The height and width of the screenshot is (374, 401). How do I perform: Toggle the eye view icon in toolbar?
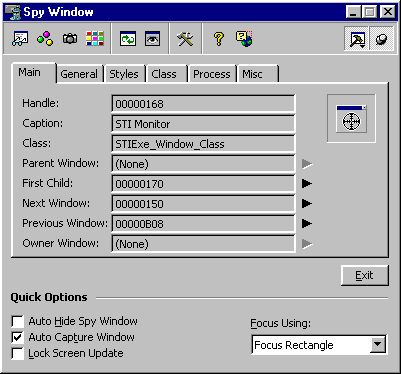153,39
